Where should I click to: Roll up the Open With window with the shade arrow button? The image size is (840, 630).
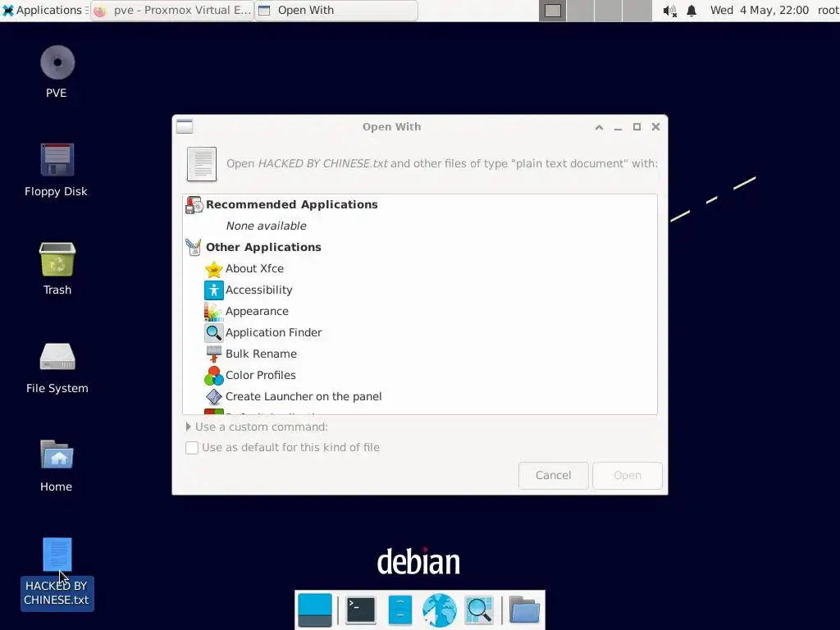pyautogui.click(x=599, y=127)
